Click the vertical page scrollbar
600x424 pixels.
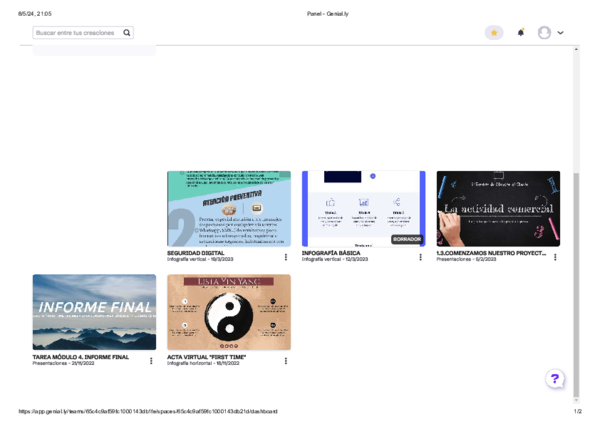[575, 270]
